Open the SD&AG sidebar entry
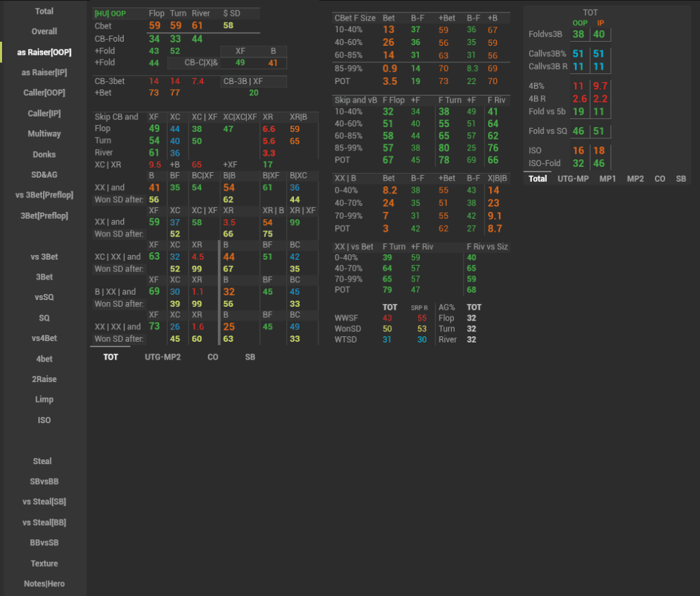 pyautogui.click(x=44, y=175)
